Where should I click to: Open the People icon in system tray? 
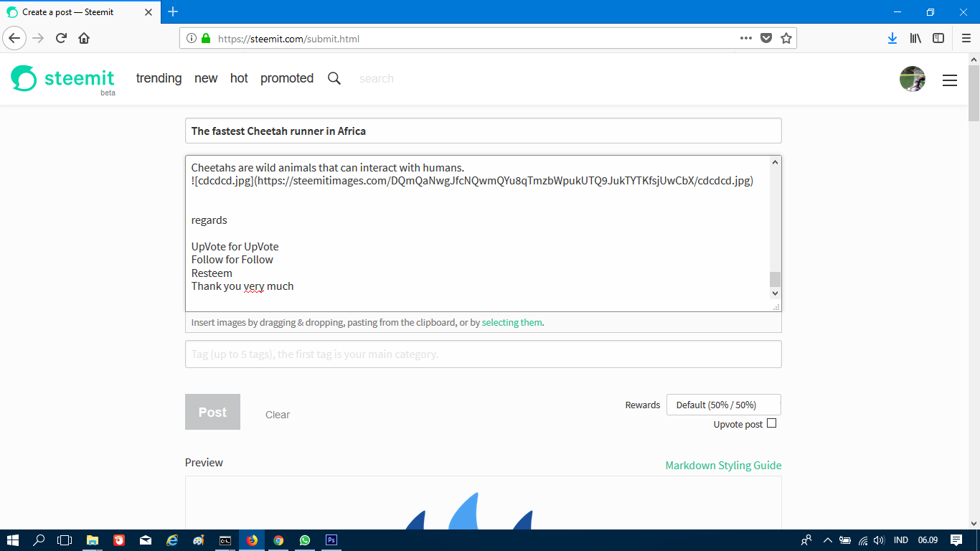pos(806,540)
